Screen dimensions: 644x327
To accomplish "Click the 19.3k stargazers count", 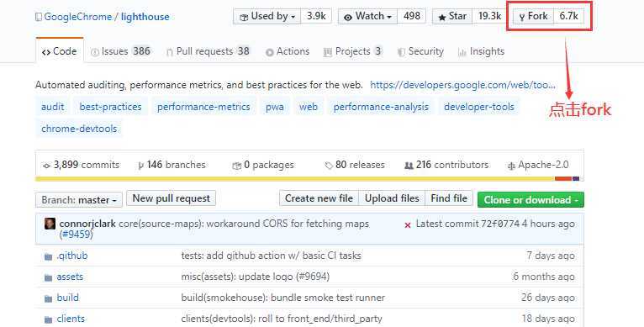I will tap(489, 16).
